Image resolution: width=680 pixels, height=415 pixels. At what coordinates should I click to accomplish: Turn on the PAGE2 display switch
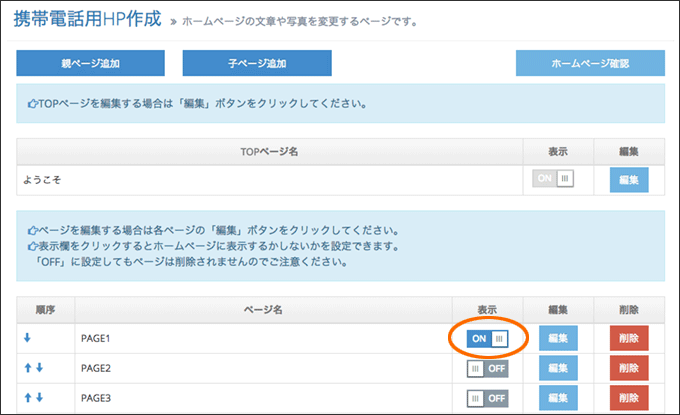(487, 369)
